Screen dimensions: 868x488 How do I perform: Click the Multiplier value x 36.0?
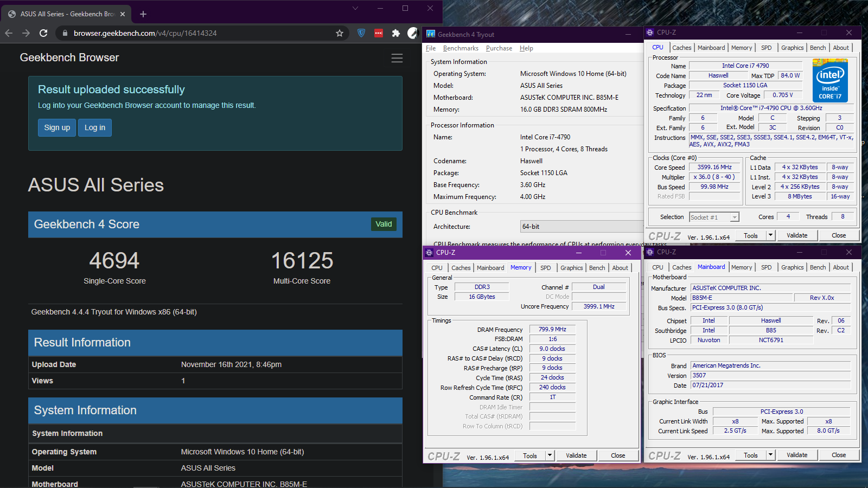pyautogui.click(x=714, y=177)
